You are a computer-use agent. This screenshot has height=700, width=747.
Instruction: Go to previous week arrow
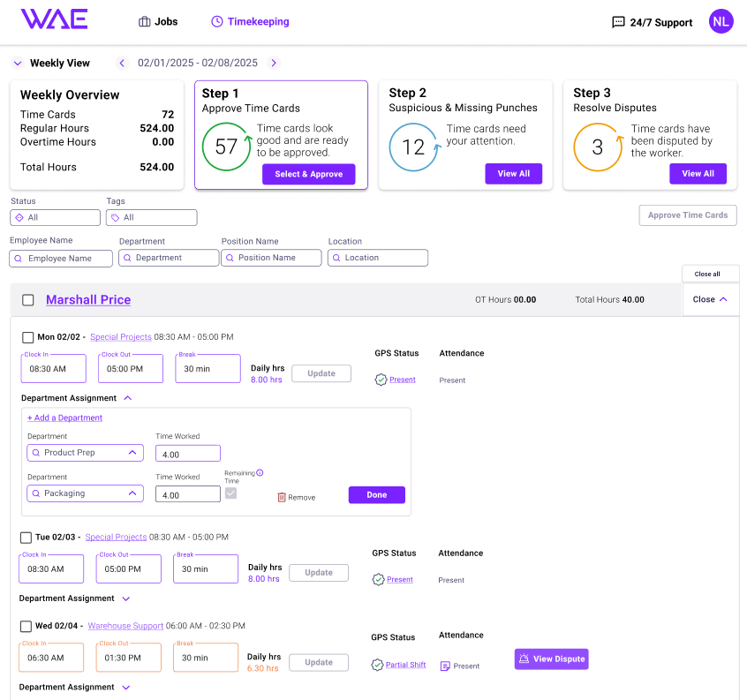point(123,63)
